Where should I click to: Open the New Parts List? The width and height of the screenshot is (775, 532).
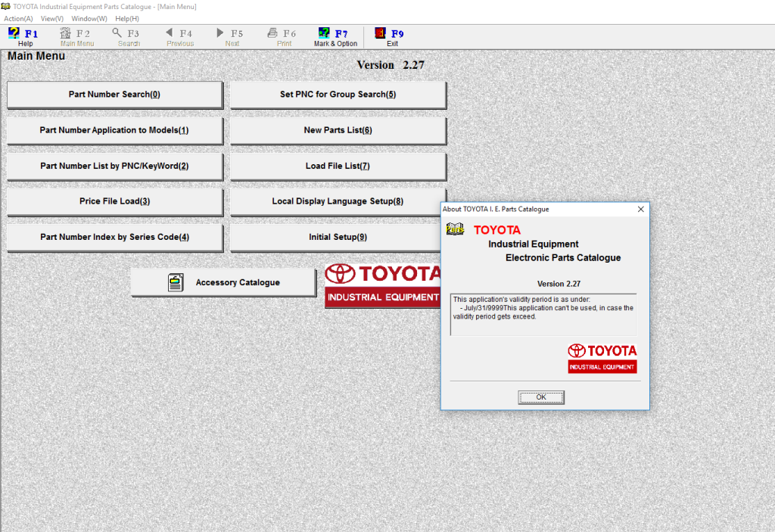point(338,130)
